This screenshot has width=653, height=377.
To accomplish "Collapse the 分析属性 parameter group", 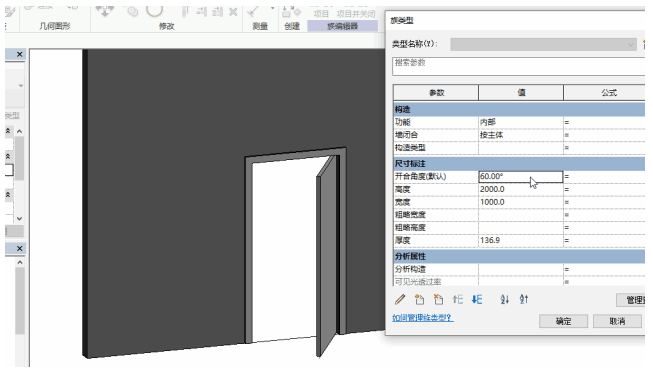I will (519, 256).
